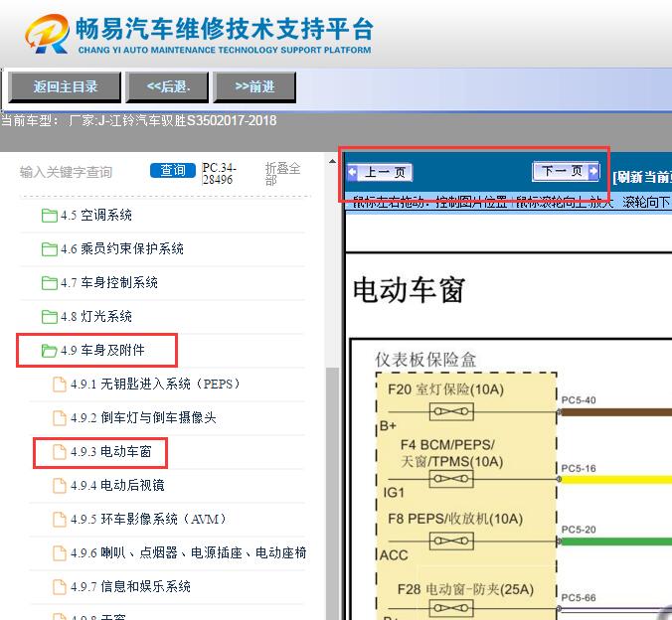Click page icon beside 4.9.1 无钥匙进入系统
This screenshot has width=672, height=620.
pyautogui.click(x=59, y=385)
